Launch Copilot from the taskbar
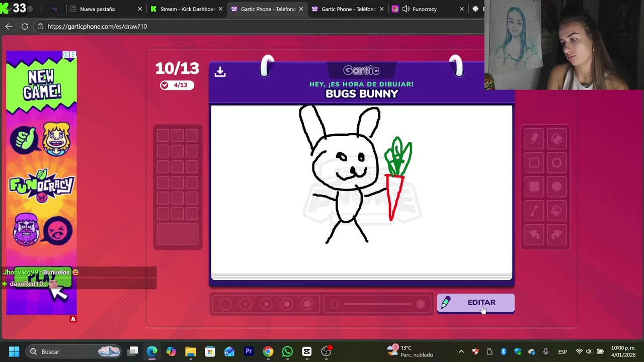The height and width of the screenshot is (362, 644). [x=171, y=351]
